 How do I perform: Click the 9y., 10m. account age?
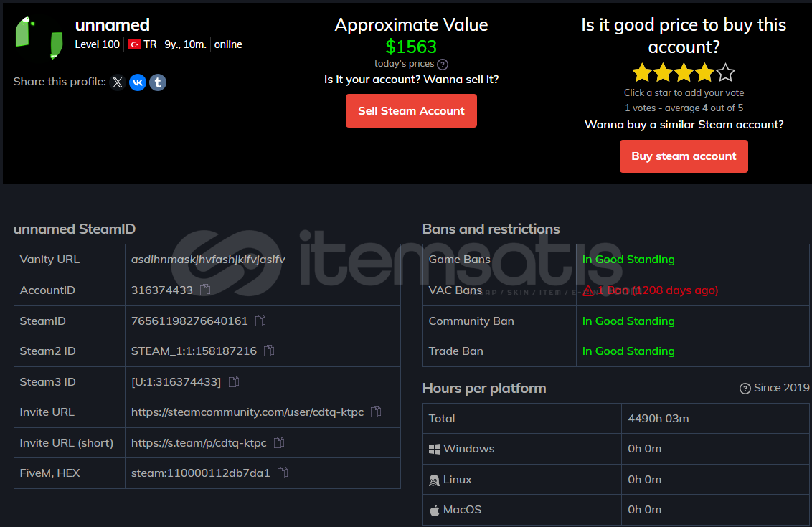tap(185, 44)
